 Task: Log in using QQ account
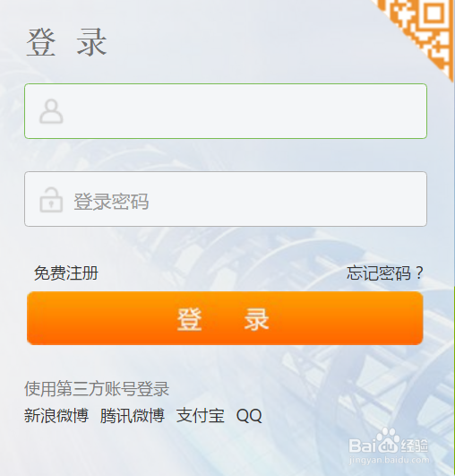coord(249,416)
